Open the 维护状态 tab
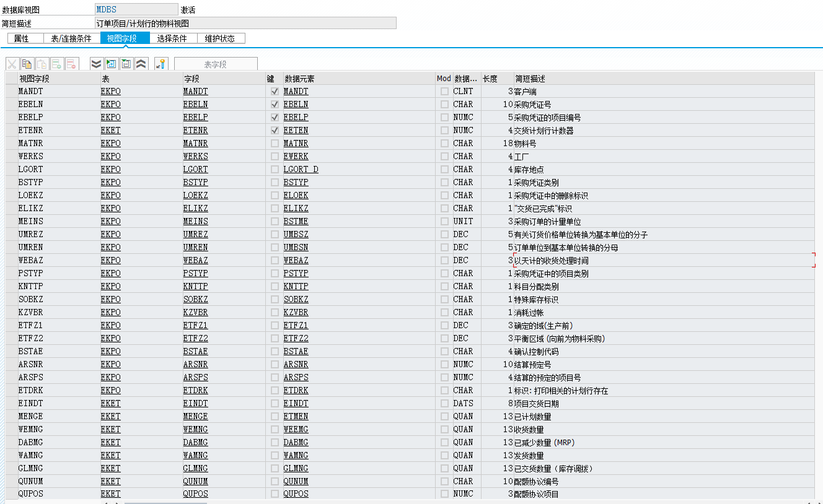Screen dimensions: 823x504 pyautogui.click(x=222, y=37)
